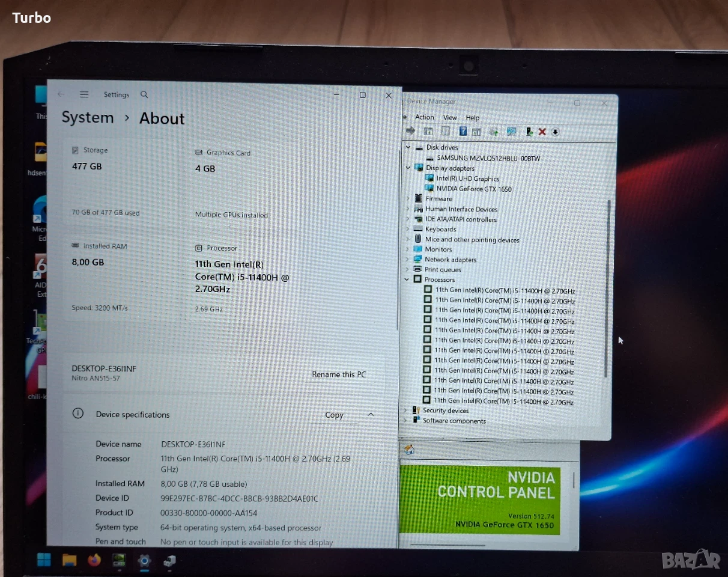Open the View menu in Device Manager
Image resolution: width=728 pixels, height=577 pixels.
click(450, 118)
